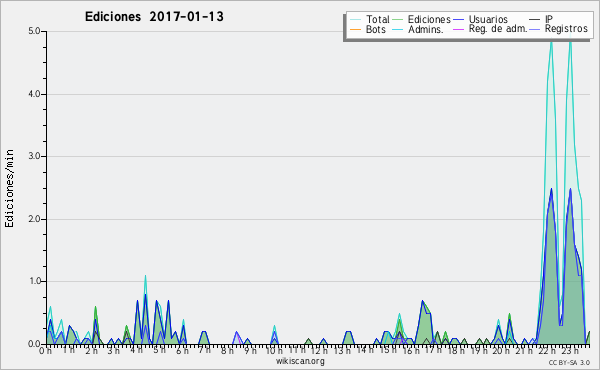Click the chart title 'Ediciones 2017-01-13'
This screenshot has width=600, height=370.
(x=154, y=17)
